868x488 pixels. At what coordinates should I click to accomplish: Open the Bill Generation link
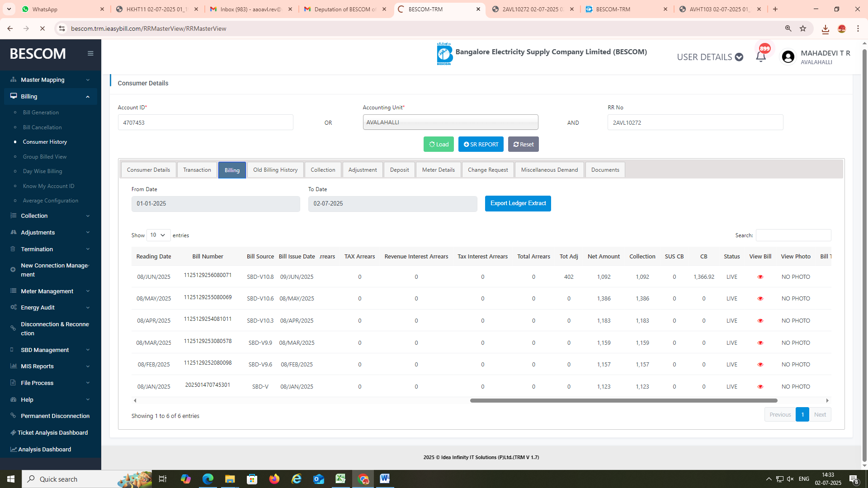pos(41,113)
